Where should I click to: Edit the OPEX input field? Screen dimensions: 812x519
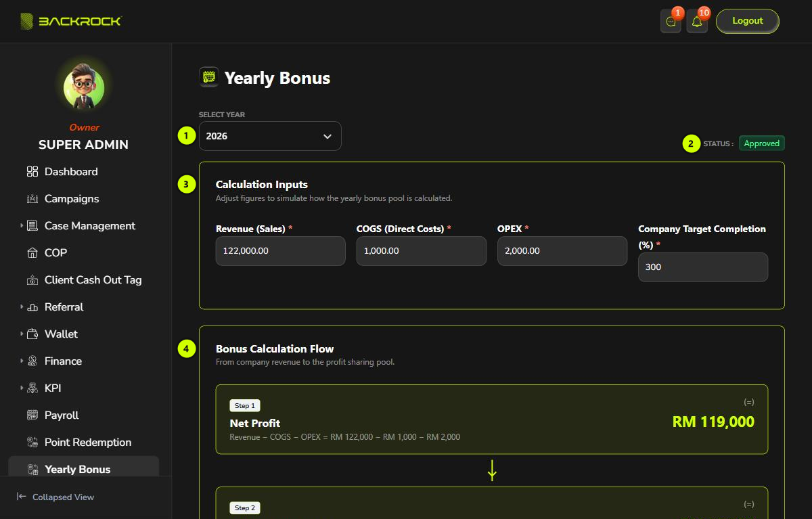562,251
